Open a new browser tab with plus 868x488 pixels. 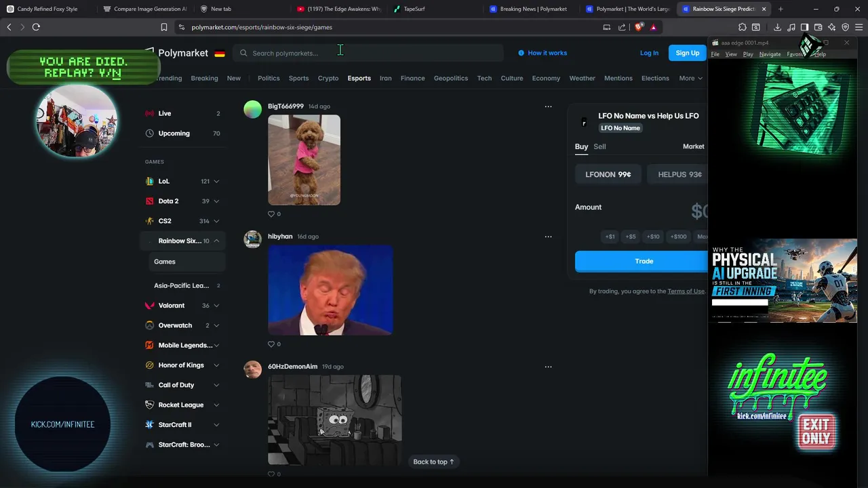pyautogui.click(x=781, y=9)
